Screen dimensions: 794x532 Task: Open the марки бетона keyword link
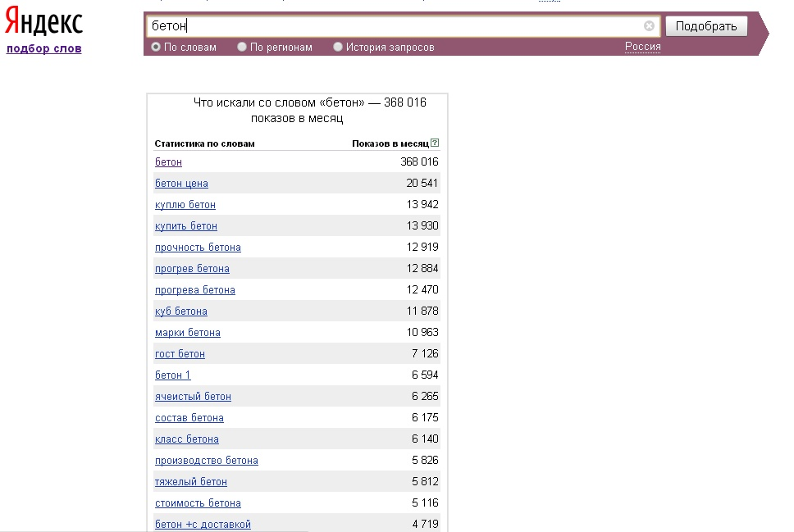pos(188,333)
